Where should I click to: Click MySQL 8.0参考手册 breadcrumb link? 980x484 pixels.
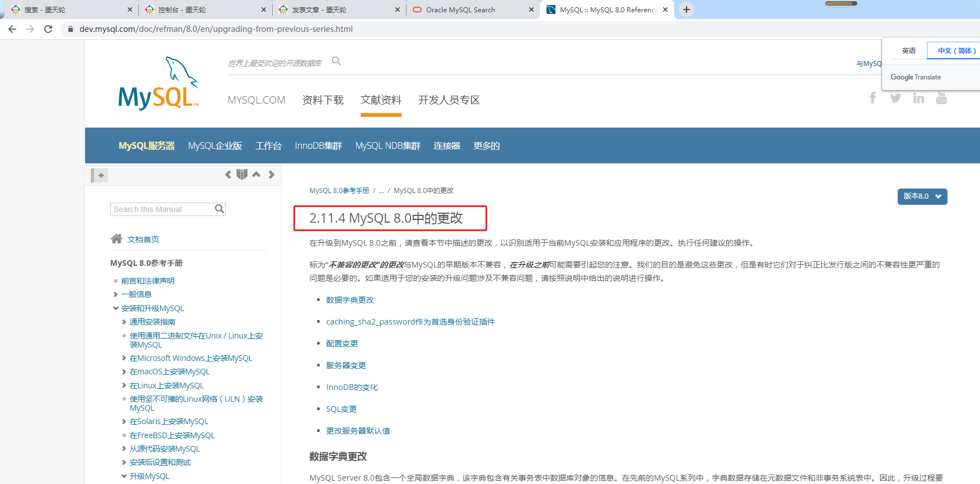pyautogui.click(x=339, y=191)
